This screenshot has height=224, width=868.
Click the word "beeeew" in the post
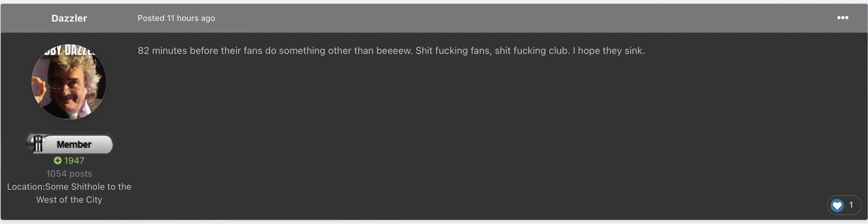[x=393, y=51]
